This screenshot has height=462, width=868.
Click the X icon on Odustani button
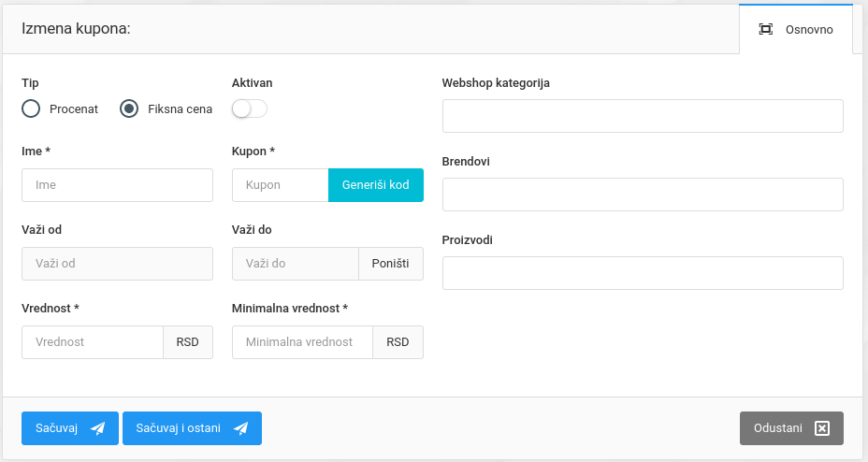point(822,428)
